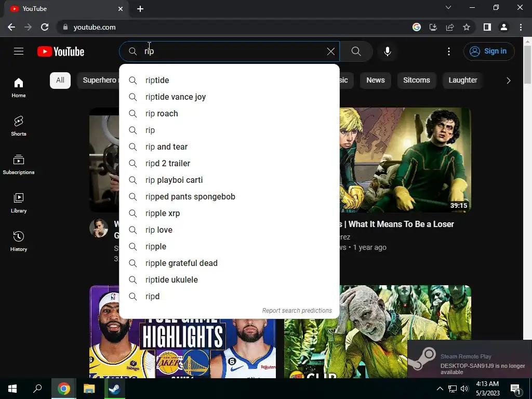Choose the 'riptide' suggestion
The width and height of the screenshot is (532, 399).
[x=229, y=81]
